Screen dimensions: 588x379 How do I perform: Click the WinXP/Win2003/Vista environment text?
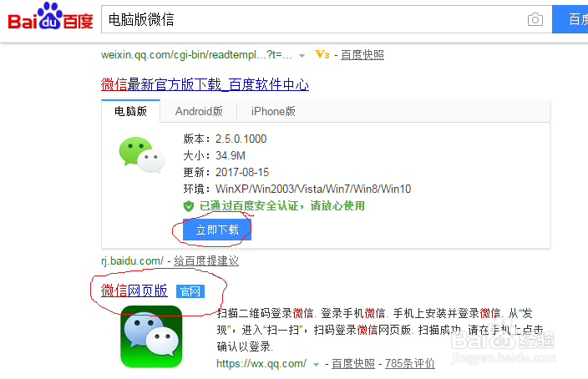(x=313, y=189)
